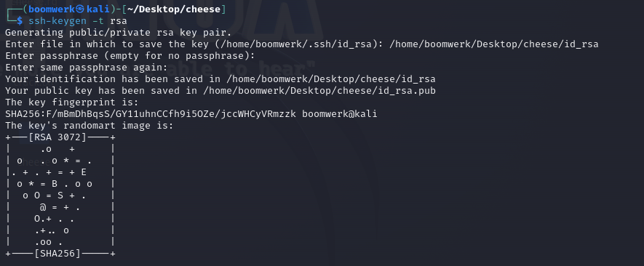The image size is (644, 266).
Task: Click boomwerk@kali after the fingerprint
Action: pos(340,113)
